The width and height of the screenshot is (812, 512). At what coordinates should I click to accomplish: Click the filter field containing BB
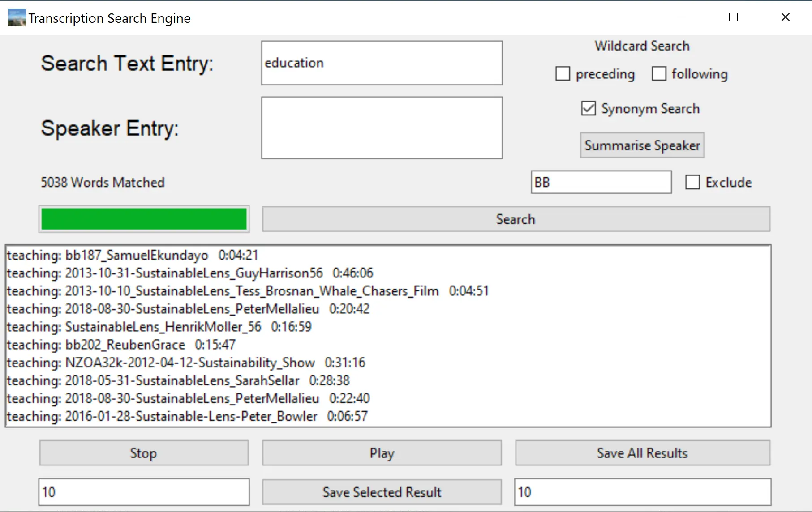click(x=601, y=183)
